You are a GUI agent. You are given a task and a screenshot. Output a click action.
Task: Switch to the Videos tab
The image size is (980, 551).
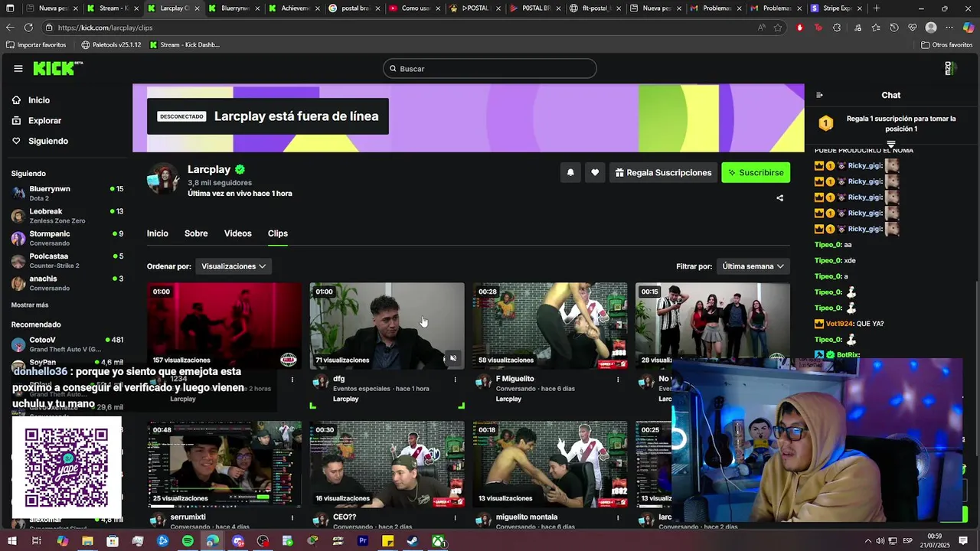point(237,233)
